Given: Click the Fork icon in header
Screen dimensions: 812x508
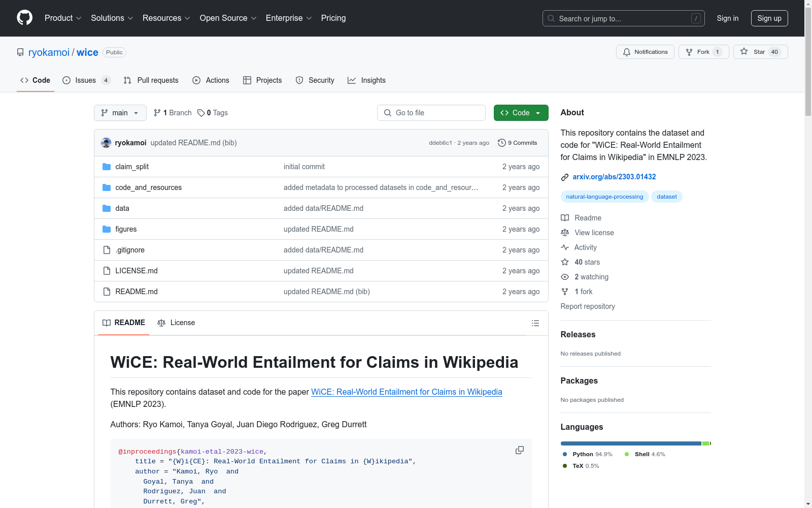Looking at the screenshot, I should (689, 52).
